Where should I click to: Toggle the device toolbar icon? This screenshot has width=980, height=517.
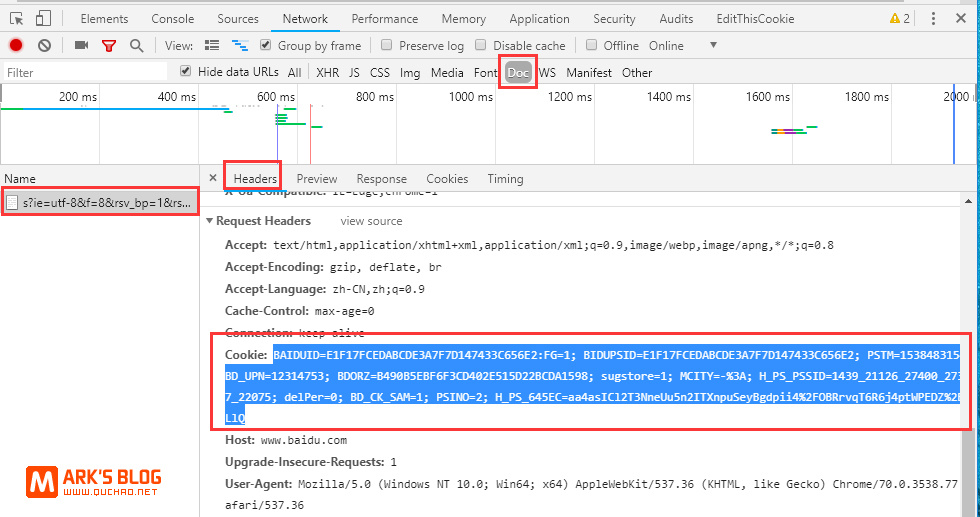tap(42, 18)
